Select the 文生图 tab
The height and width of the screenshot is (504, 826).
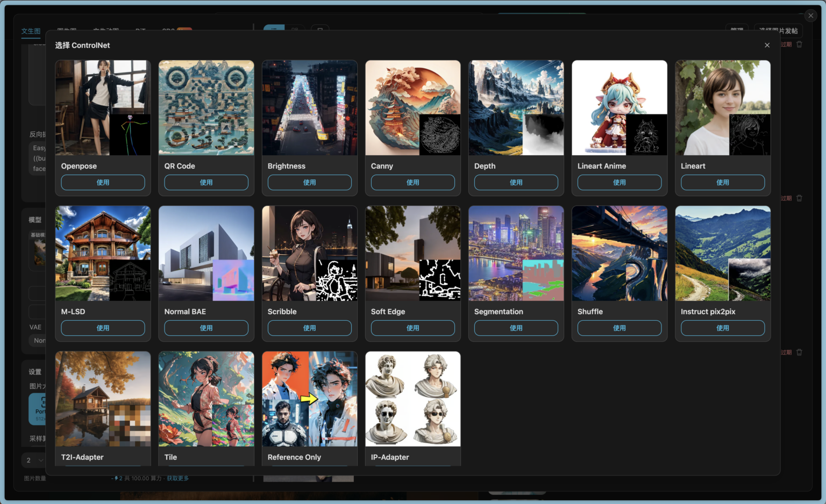pyautogui.click(x=30, y=31)
